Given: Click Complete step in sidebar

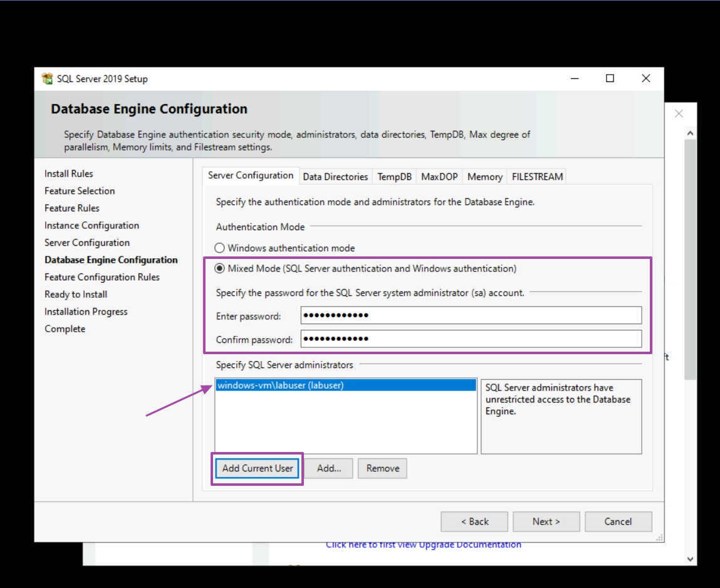Looking at the screenshot, I should tap(65, 329).
